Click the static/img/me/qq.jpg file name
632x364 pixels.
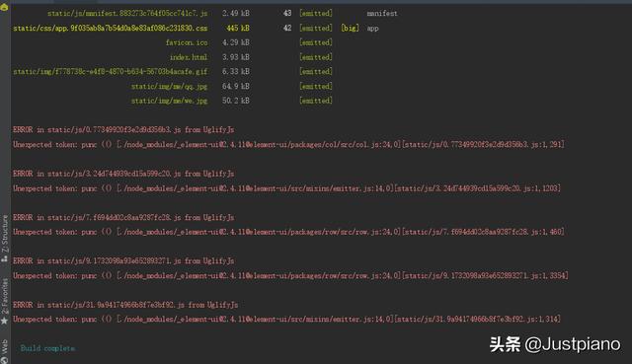(x=169, y=86)
